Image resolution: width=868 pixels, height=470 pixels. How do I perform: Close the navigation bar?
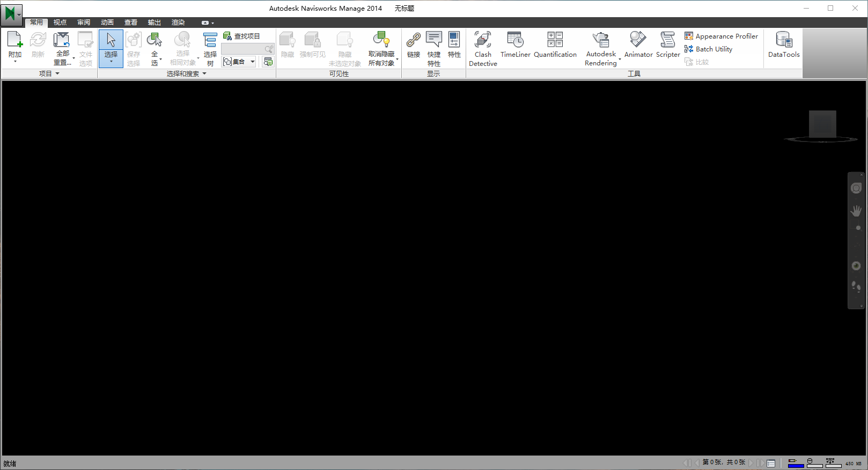pyautogui.click(x=862, y=175)
